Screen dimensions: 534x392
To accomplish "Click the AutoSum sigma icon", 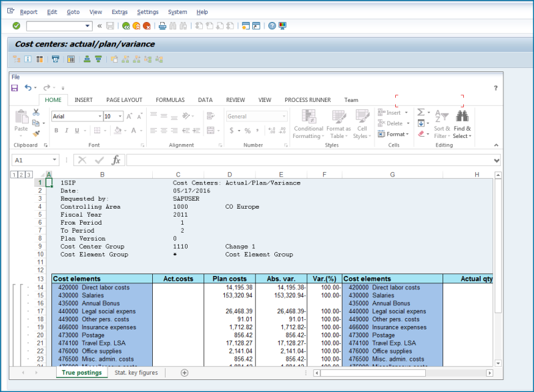I will pyautogui.click(x=421, y=113).
